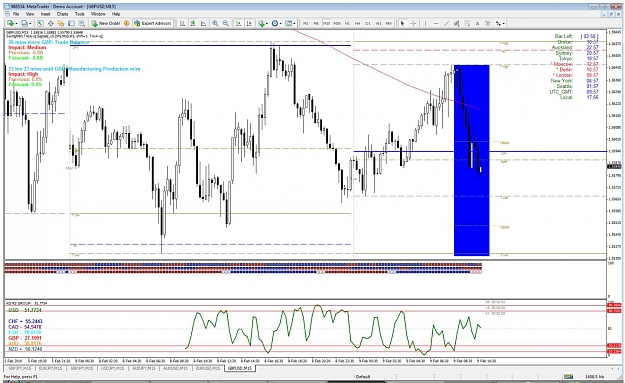This screenshot has height=383, width=625.
Task: Click the New Order button
Action: 106,23
